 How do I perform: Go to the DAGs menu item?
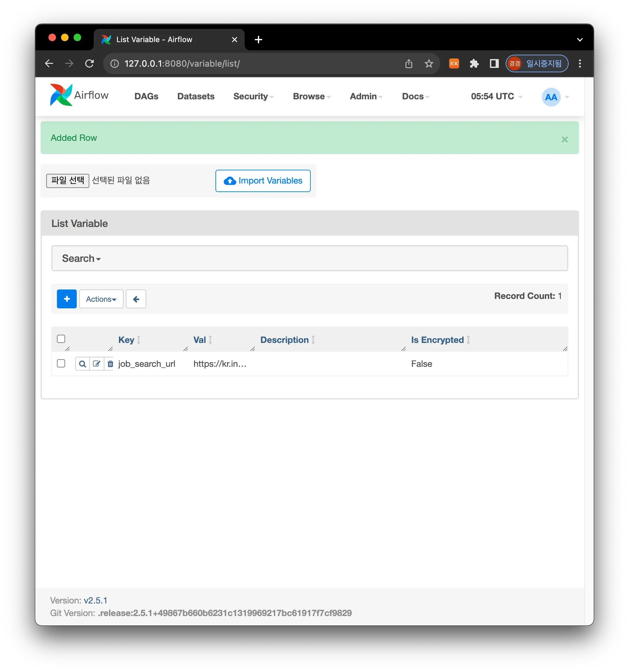click(x=146, y=96)
